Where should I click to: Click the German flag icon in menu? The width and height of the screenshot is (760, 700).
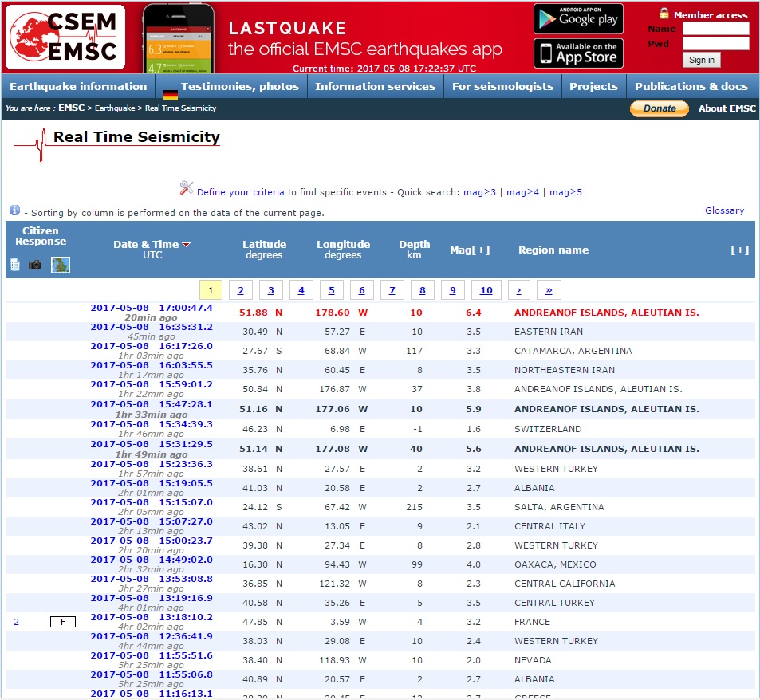pyautogui.click(x=170, y=94)
